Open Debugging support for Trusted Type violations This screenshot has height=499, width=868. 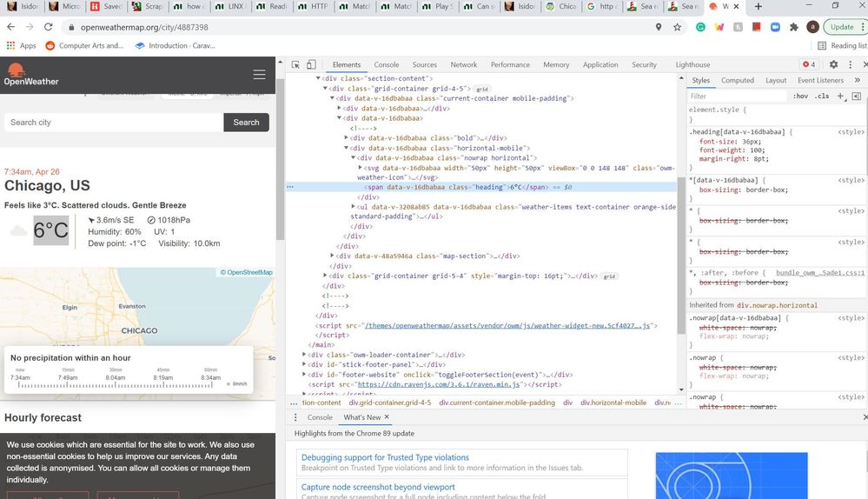385,457
